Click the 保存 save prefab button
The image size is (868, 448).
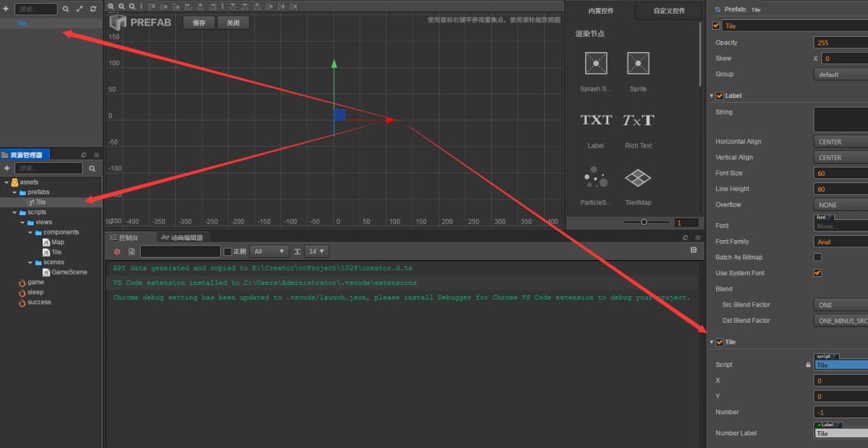coord(199,22)
